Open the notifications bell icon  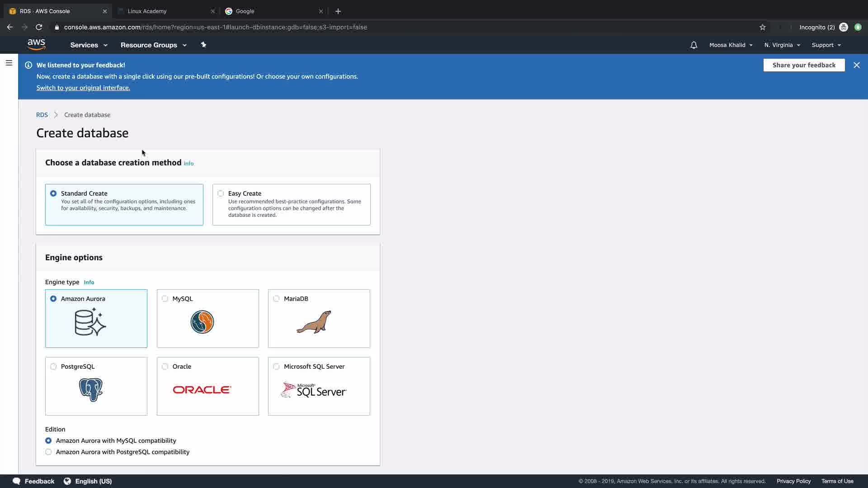pyautogui.click(x=693, y=45)
